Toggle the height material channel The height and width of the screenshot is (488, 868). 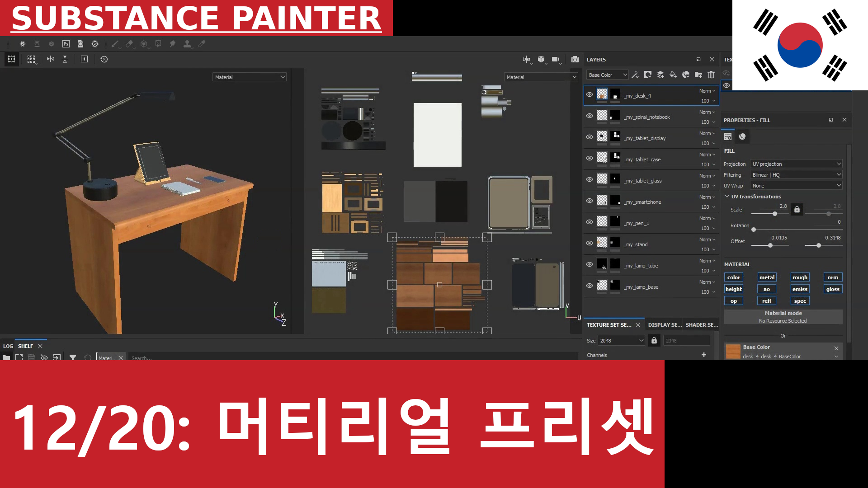[x=734, y=289]
